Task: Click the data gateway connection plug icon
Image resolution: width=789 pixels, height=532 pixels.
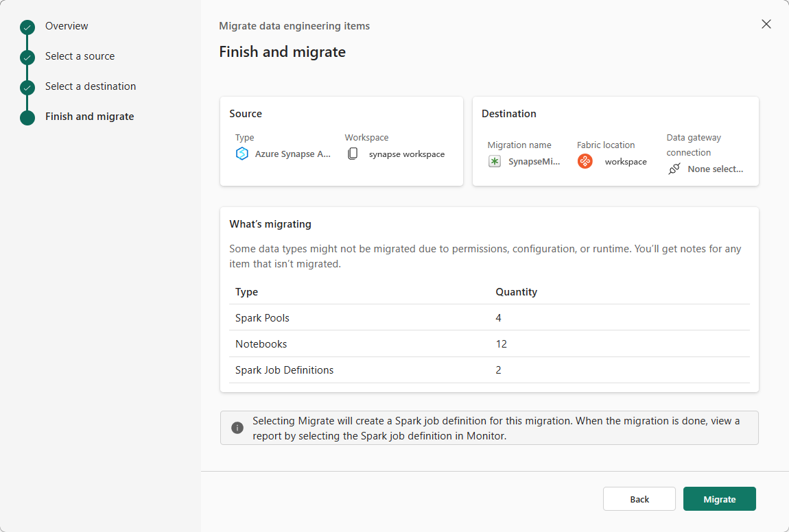Action: [674, 169]
